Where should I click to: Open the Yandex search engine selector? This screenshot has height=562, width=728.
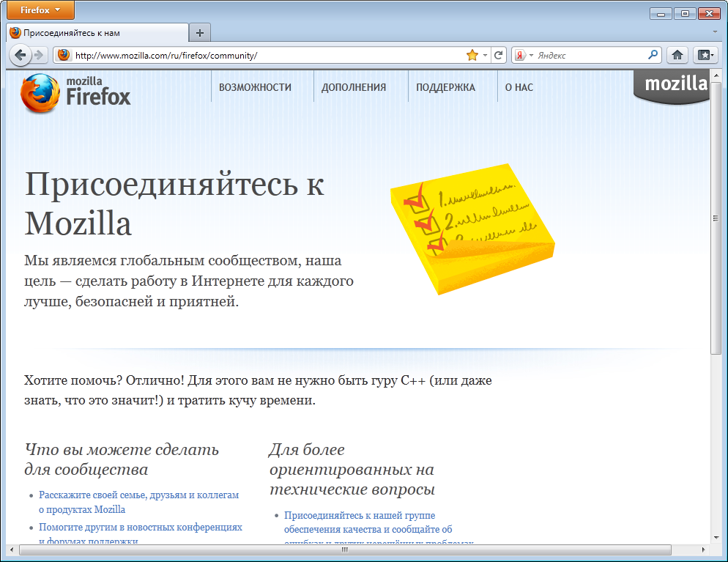click(524, 55)
